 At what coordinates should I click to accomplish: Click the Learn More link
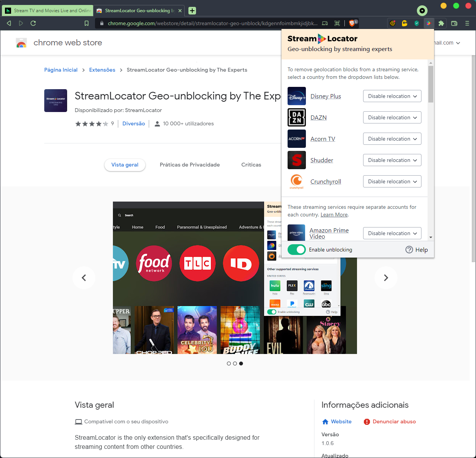coord(334,215)
